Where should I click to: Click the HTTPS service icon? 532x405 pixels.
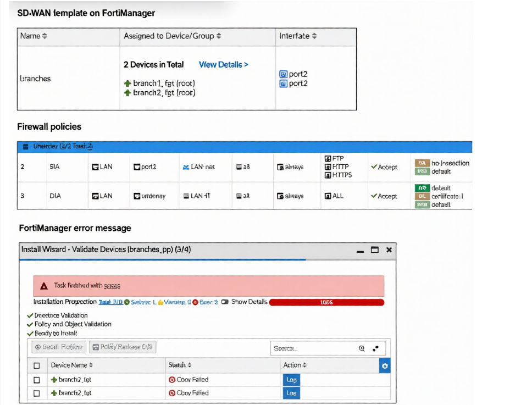point(328,175)
